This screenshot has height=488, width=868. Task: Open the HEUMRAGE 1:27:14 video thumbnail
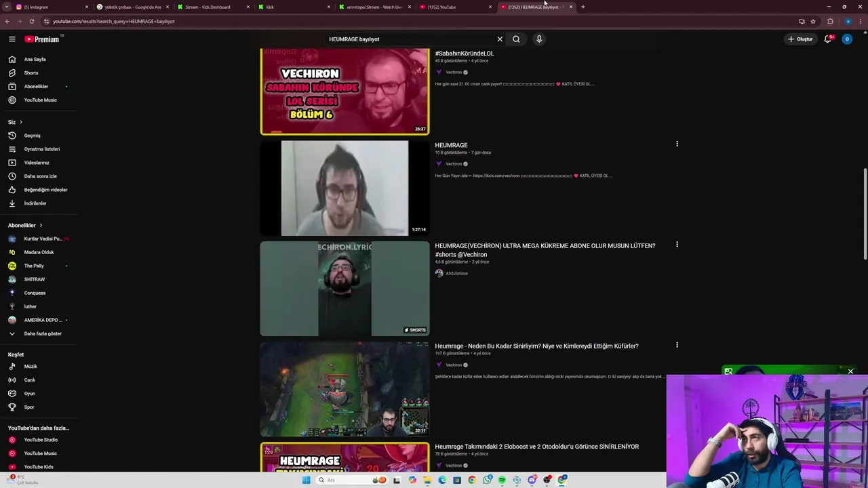coord(344,188)
